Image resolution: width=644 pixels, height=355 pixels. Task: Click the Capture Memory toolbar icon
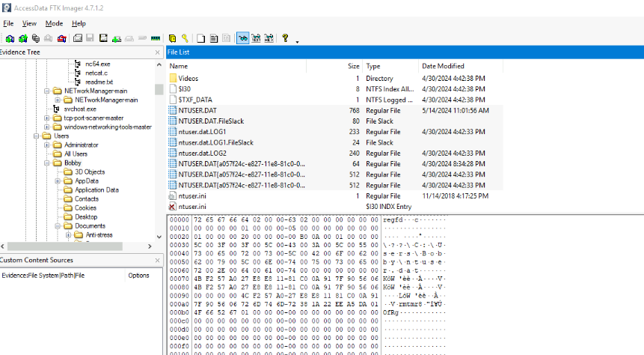[x=155, y=38]
